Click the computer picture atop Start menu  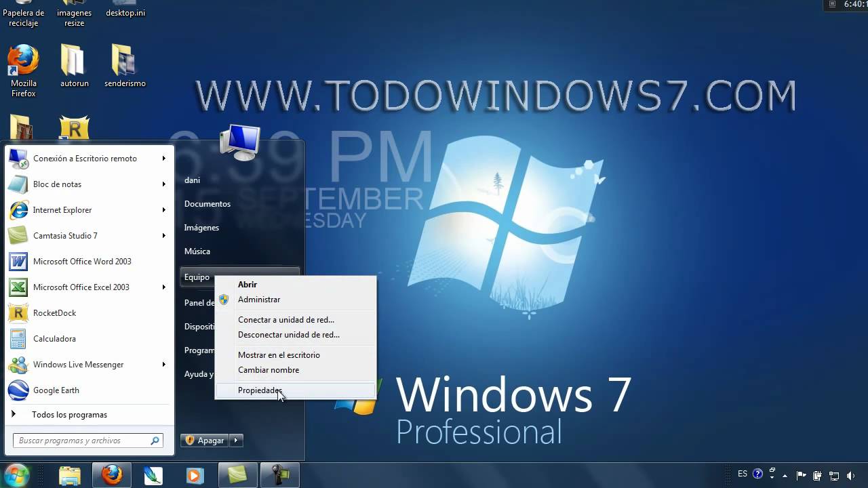(240, 142)
